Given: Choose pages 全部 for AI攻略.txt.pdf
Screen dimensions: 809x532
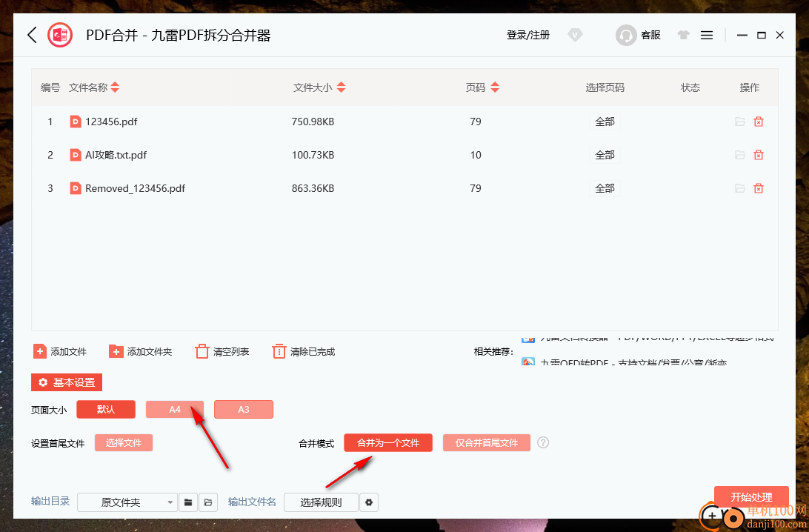Looking at the screenshot, I should 605,155.
